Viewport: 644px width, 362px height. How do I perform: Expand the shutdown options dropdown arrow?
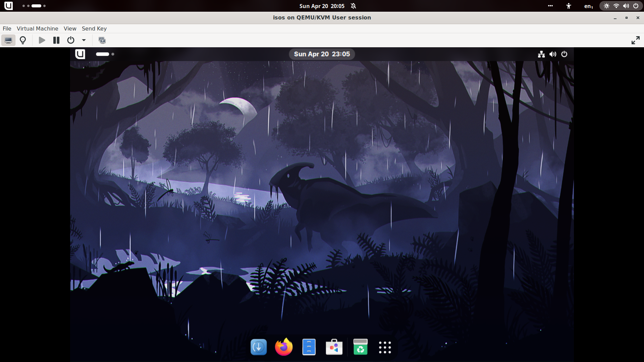coord(84,40)
